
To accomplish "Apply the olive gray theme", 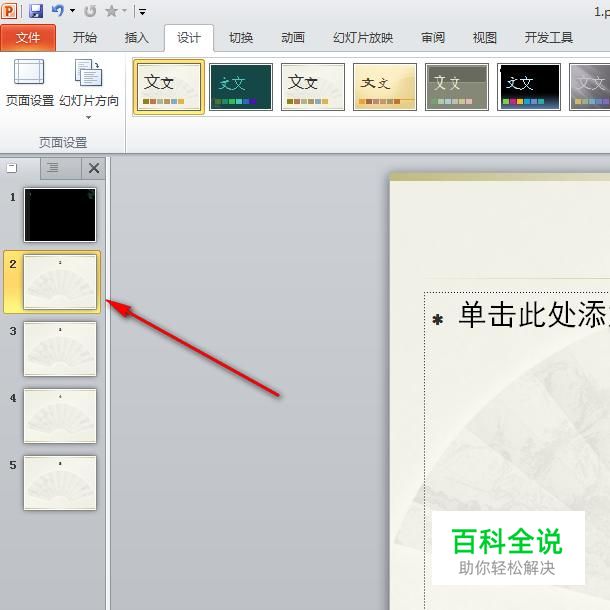I will click(457, 87).
